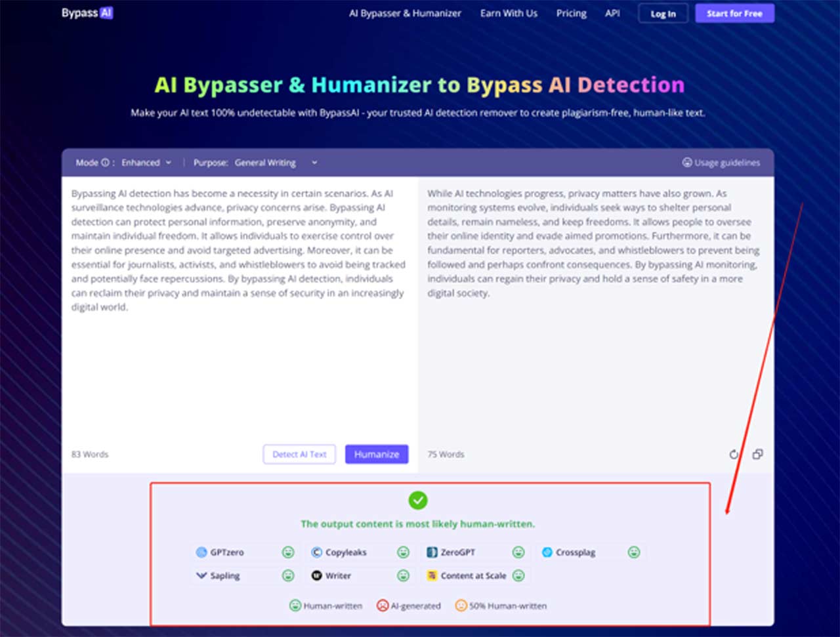Open the Enhanced mode dropdown

tap(146, 163)
